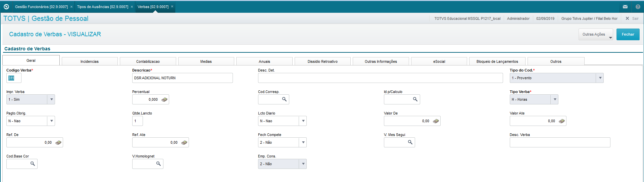Open calculator icon for Valor De field

click(436, 121)
